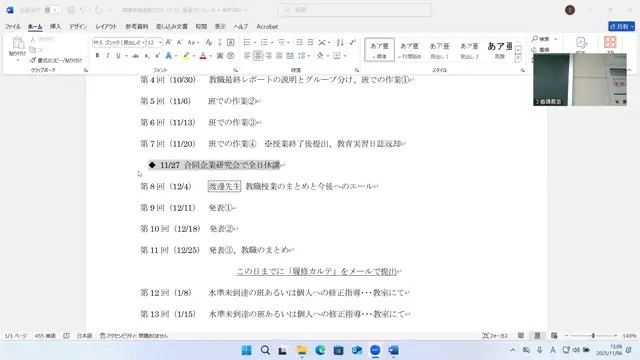Apply text highlight color
Viewport: 640px width, 360px height.
pyautogui.click(x=186, y=56)
